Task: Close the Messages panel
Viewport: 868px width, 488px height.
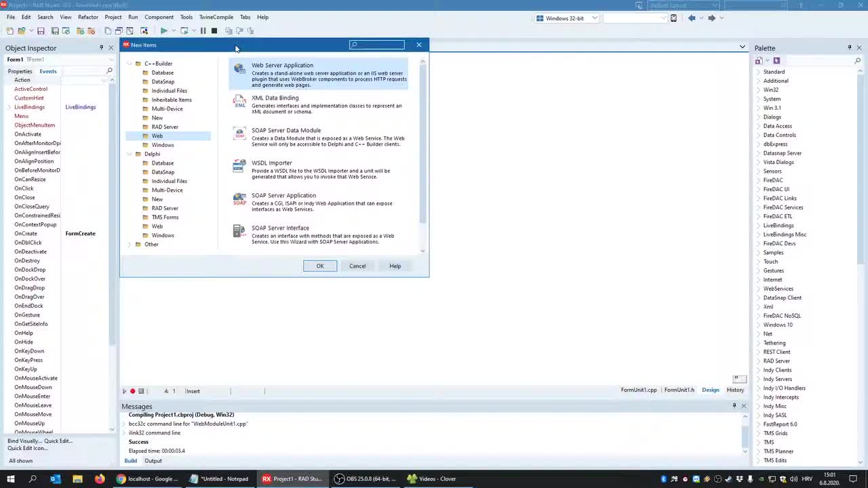Action: pyautogui.click(x=743, y=406)
